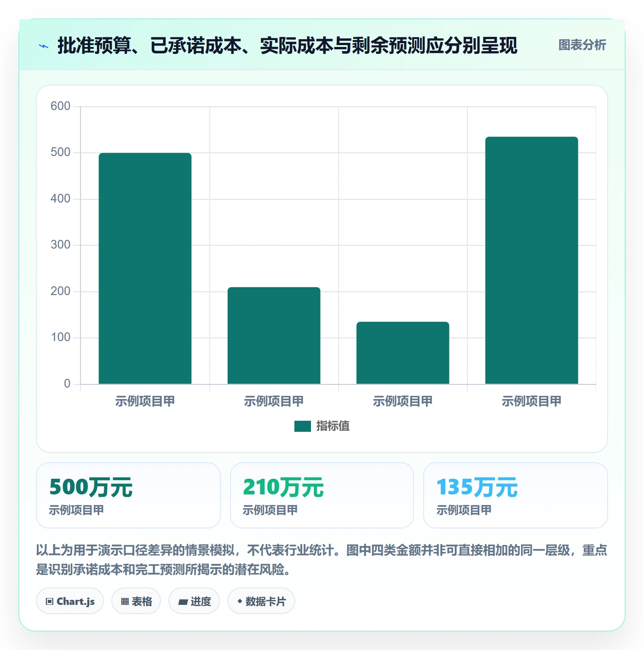Click the 500-value first chart bar
The image size is (644, 650).
coord(145,268)
